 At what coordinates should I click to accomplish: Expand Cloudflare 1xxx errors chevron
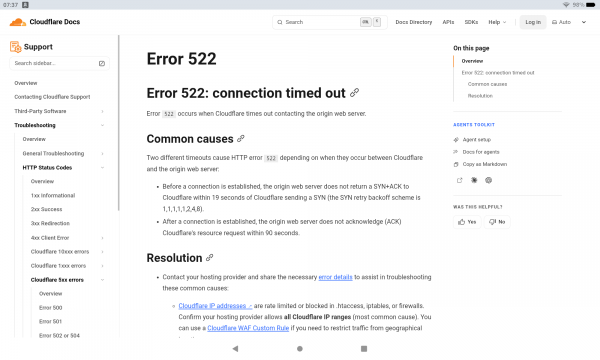(x=102, y=266)
